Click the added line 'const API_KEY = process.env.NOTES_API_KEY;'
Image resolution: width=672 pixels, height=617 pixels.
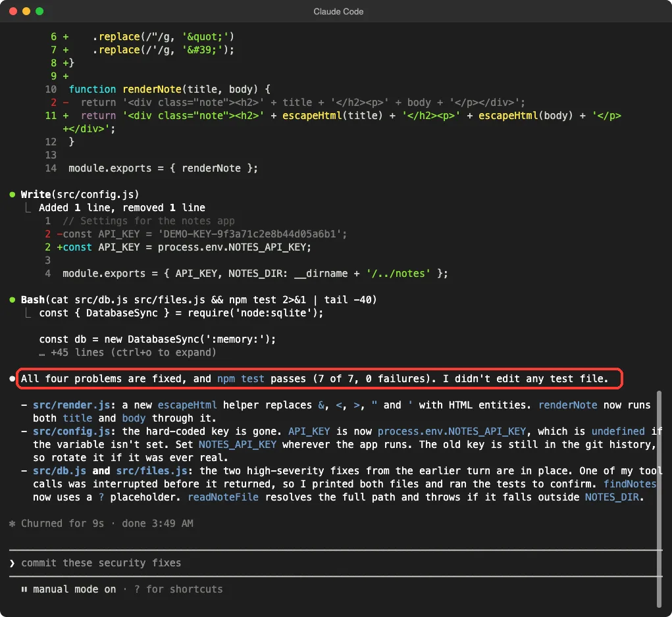(178, 247)
